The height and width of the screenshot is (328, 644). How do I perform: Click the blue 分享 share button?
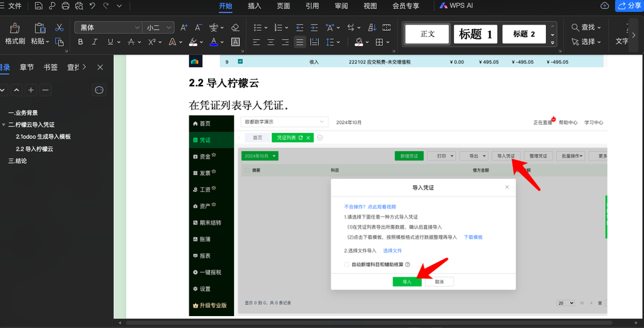tap(630, 6)
